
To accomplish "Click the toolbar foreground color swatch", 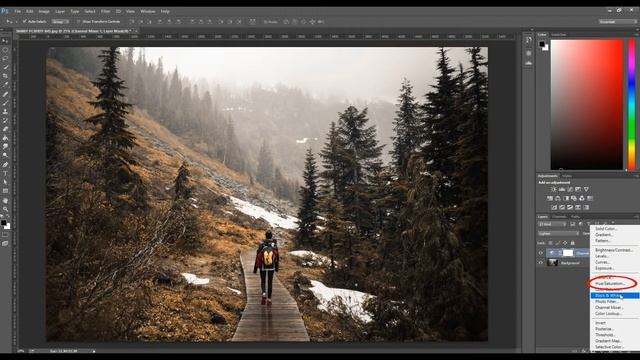I will pyautogui.click(x=3, y=223).
